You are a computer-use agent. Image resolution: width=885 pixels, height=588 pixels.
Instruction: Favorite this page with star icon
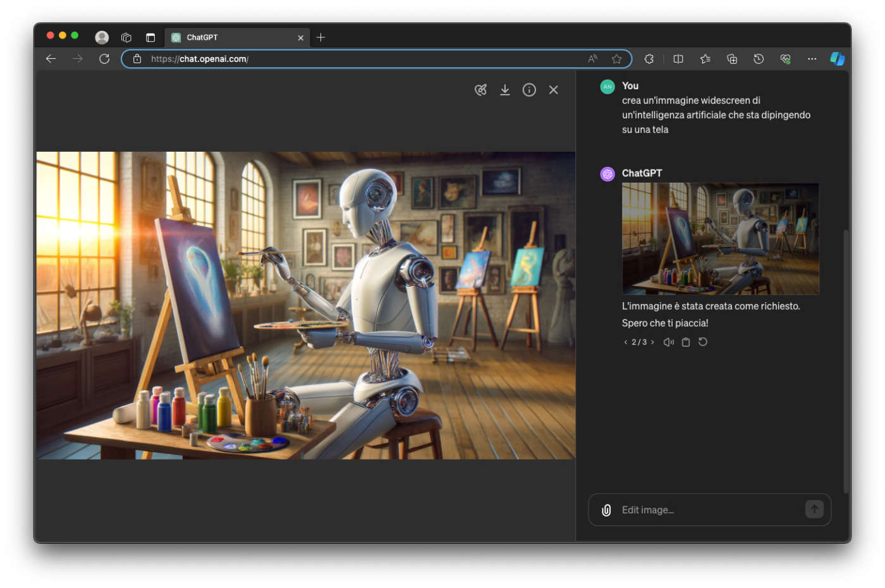pyautogui.click(x=616, y=59)
